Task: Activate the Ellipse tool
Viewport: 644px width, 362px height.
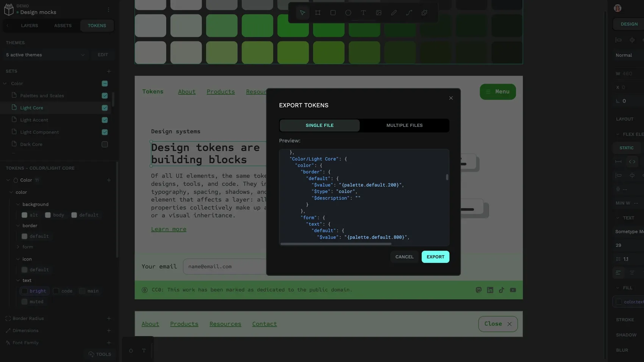Action: pos(348,12)
